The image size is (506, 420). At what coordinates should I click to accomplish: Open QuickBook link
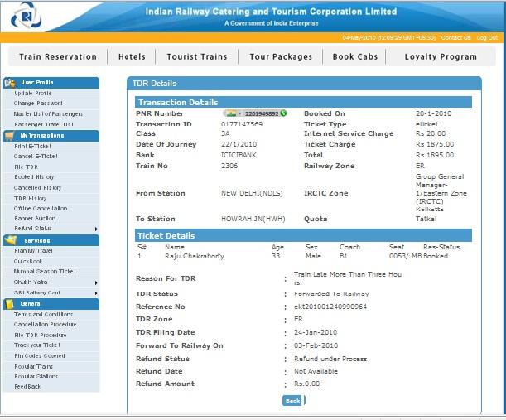tap(28, 262)
